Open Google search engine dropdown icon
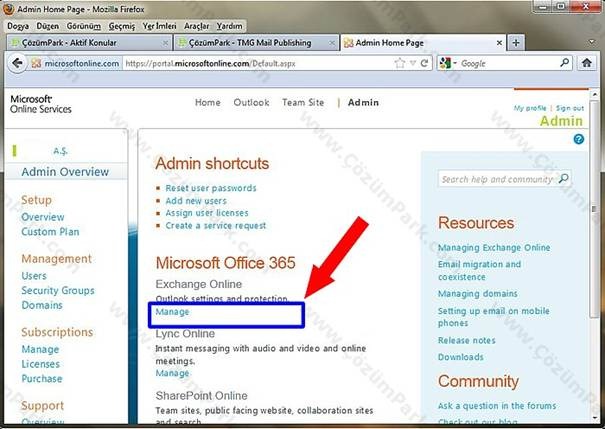 click(x=448, y=63)
